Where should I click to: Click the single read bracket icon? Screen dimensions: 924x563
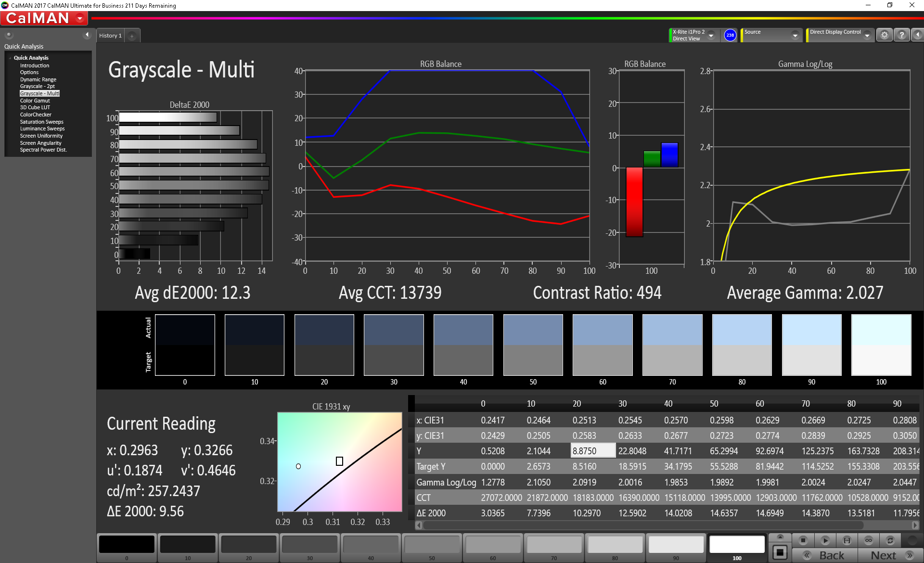coord(847,540)
